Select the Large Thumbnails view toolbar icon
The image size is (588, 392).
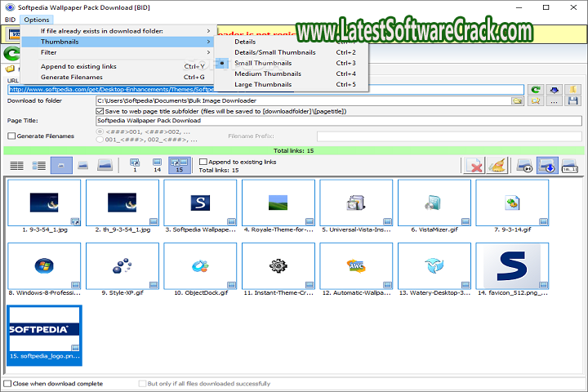tap(105, 166)
